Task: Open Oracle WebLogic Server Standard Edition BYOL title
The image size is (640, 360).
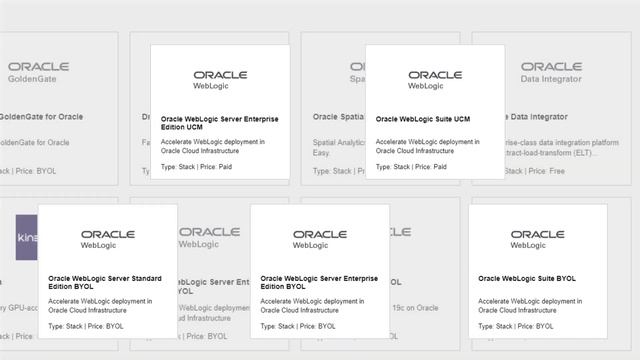Action: click(105, 282)
